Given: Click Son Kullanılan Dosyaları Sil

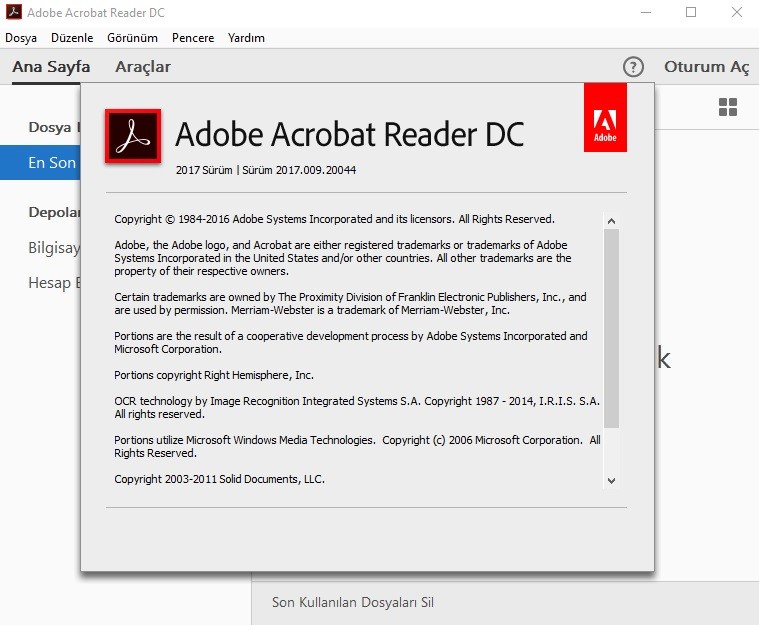Looking at the screenshot, I should click(x=352, y=602).
